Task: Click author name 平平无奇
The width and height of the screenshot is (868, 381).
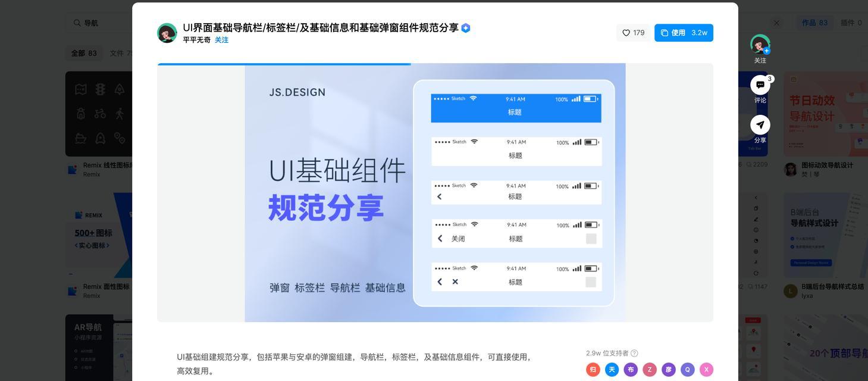Action: pyautogui.click(x=197, y=40)
